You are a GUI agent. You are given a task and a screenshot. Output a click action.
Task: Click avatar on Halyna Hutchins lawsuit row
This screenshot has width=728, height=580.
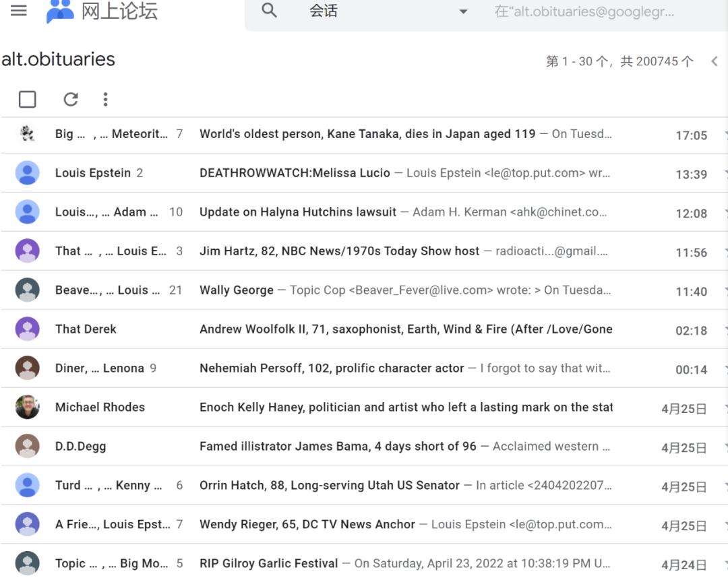pos(28,212)
